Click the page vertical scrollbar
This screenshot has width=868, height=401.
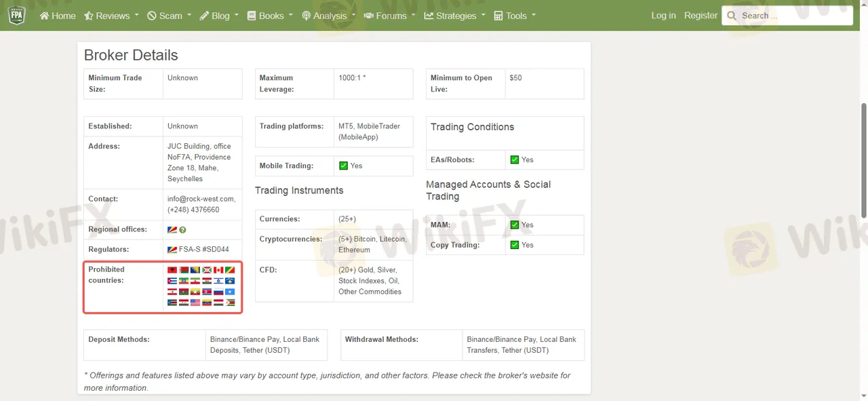click(x=864, y=161)
